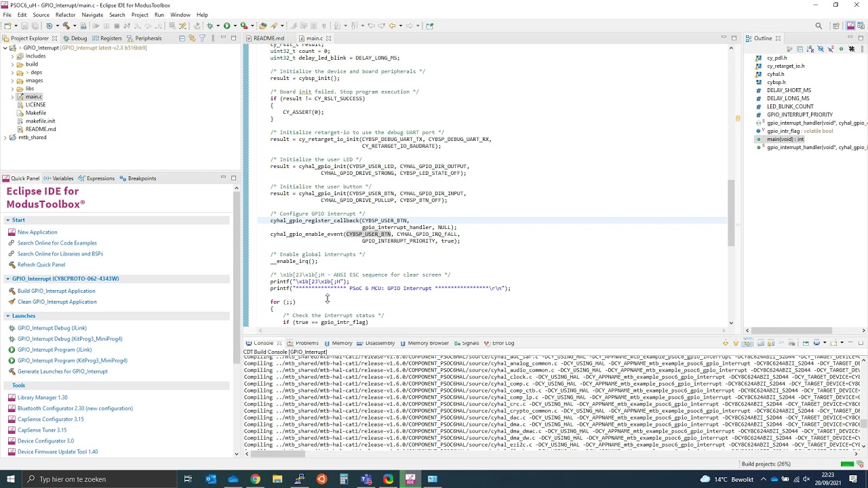The width and height of the screenshot is (868, 488).
Task: Open the Window menu
Action: point(180,15)
